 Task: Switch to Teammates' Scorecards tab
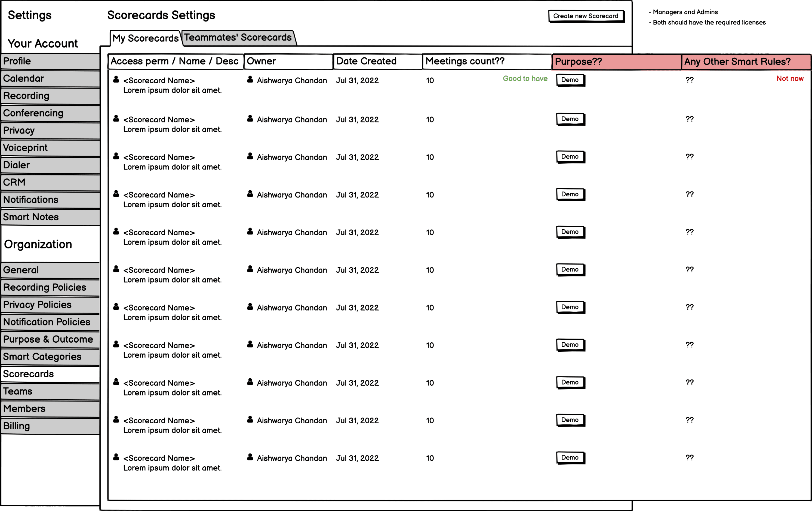coord(238,38)
